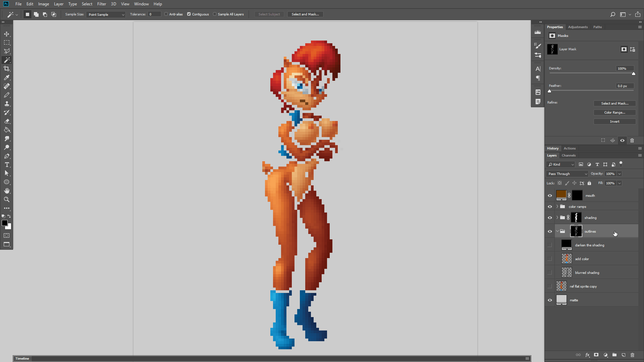Image resolution: width=644 pixels, height=362 pixels.
Task: Click the Density slider handle
Action: coord(634,74)
